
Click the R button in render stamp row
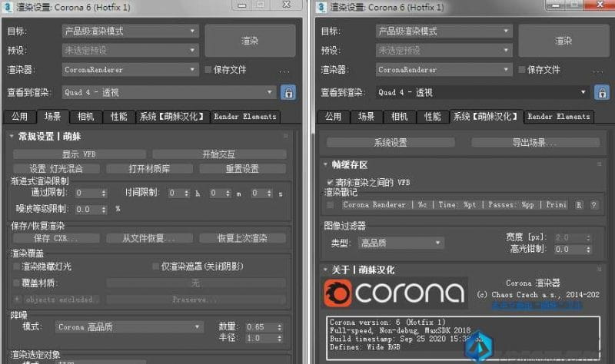pyautogui.click(x=579, y=205)
